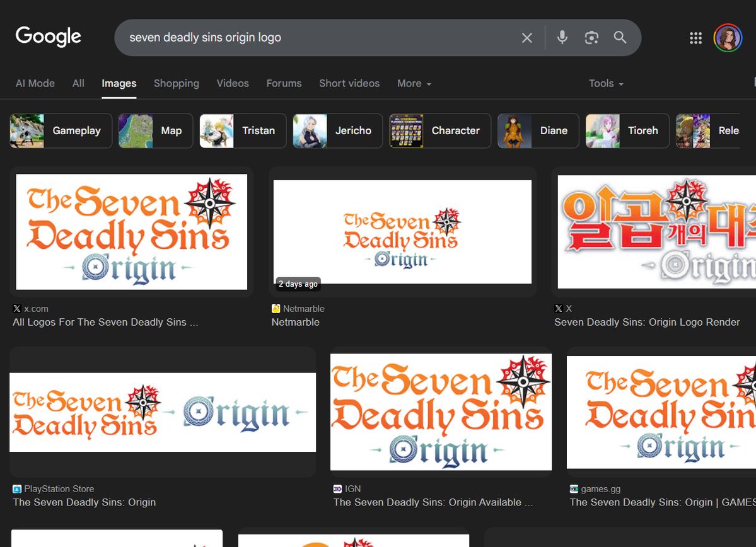Image resolution: width=756 pixels, height=547 pixels.
Task: Click the Google logo
Action: coord(48,37)
